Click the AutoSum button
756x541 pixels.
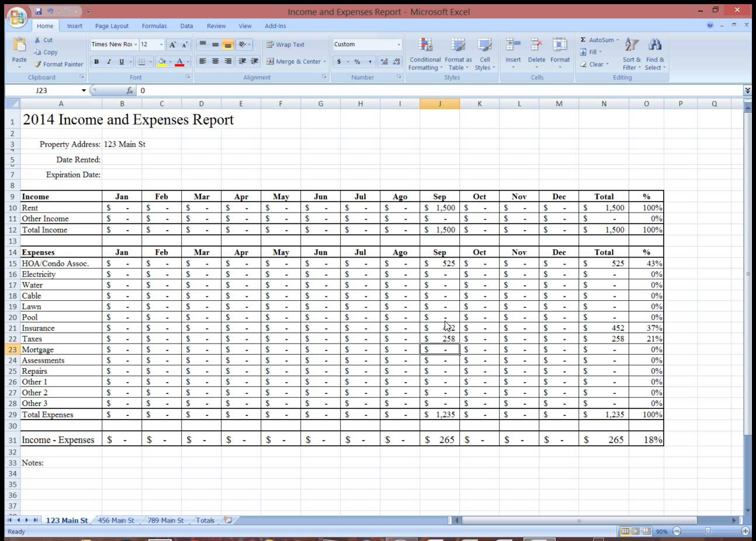pyautogui.click(x=599, y=40)
